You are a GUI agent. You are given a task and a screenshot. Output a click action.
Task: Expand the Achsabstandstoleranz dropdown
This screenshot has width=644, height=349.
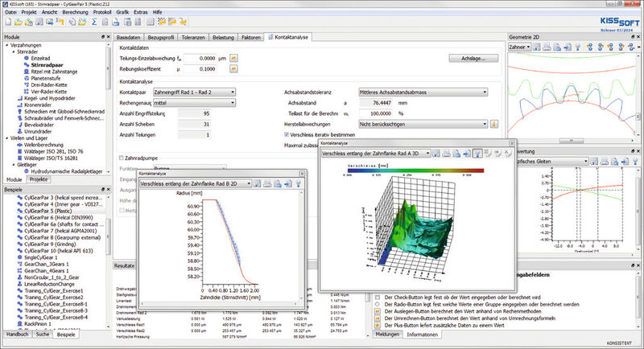pyautogui.click(x=423, y=92)
